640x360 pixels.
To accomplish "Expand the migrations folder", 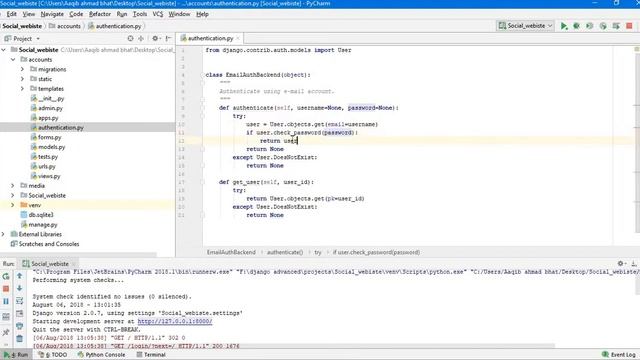I will (22, 69).
